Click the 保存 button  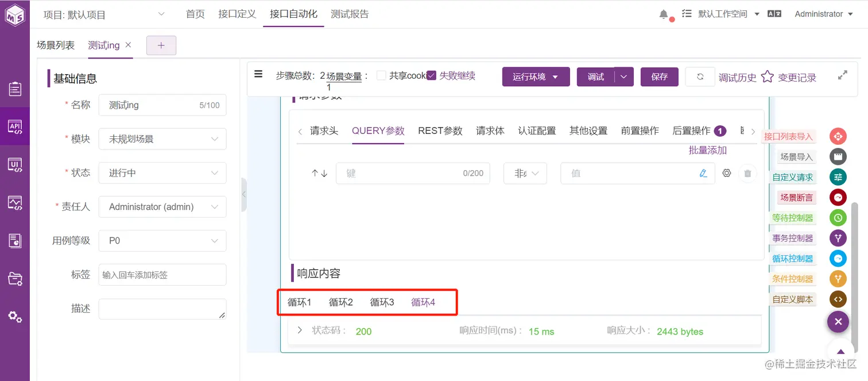click(x=660, y=77)
